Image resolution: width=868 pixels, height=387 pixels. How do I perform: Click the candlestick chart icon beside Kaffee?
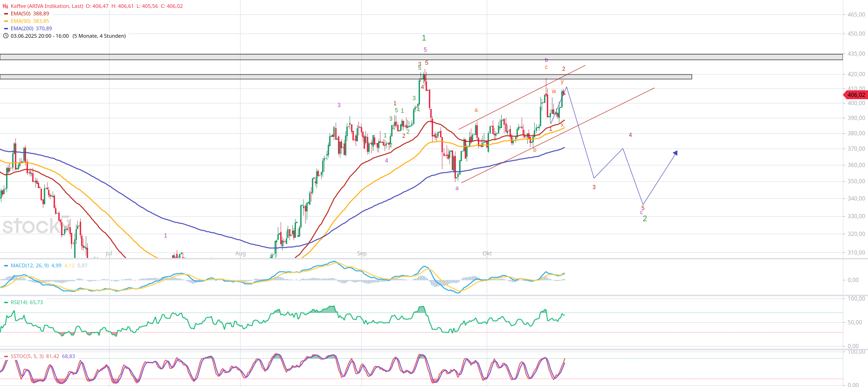(6, 6)
